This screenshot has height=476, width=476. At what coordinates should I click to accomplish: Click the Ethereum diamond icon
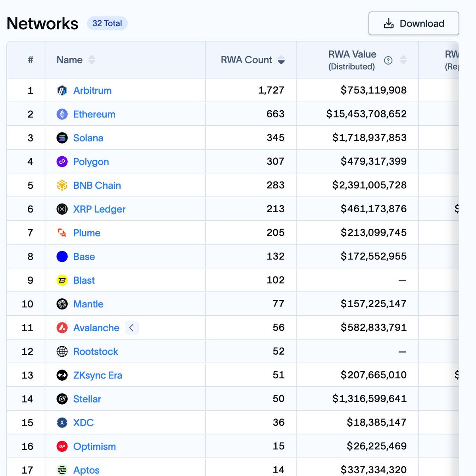tap(62, 114)
